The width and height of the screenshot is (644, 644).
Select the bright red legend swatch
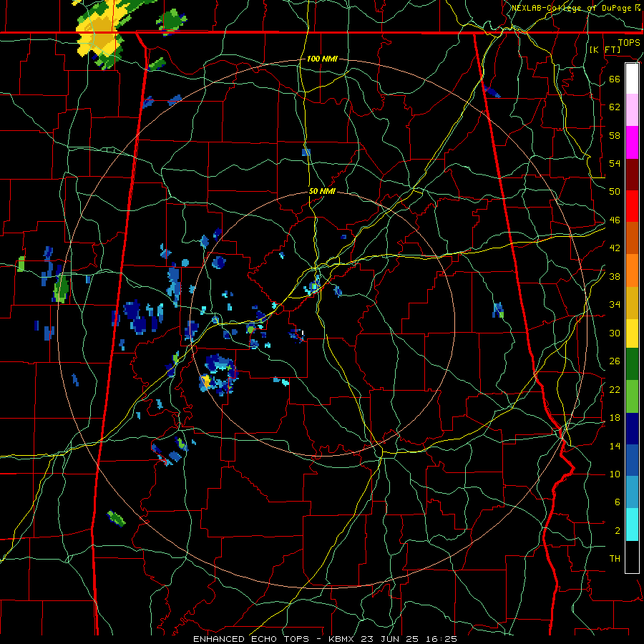632,206
